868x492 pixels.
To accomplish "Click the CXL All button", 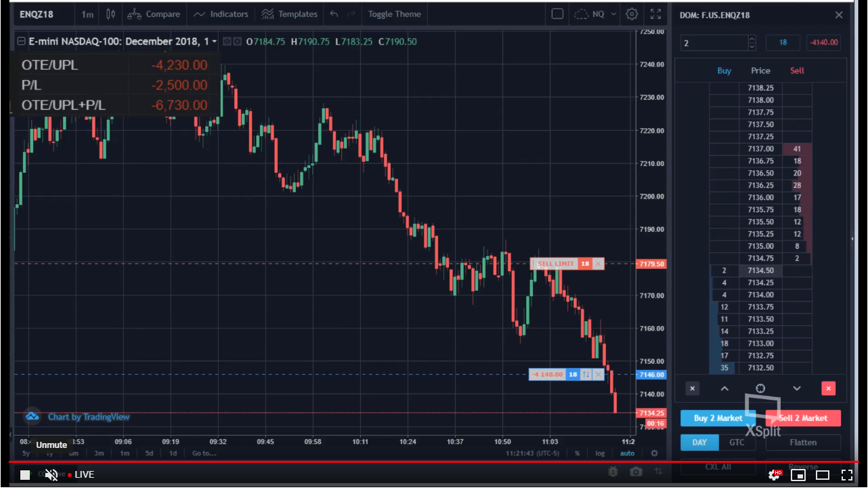I will pos(718,467).
